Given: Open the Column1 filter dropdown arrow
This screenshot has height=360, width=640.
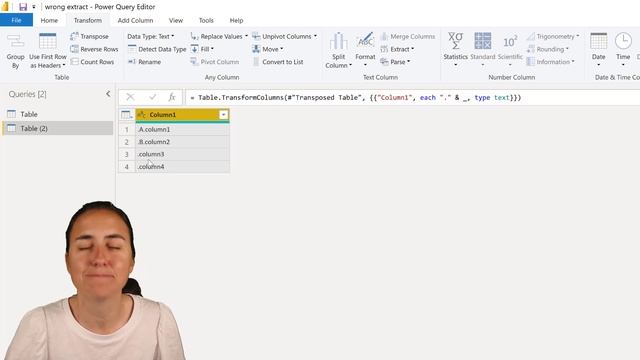Looking at the screenshot, I should pyautogui.click(x=223, y=115).
